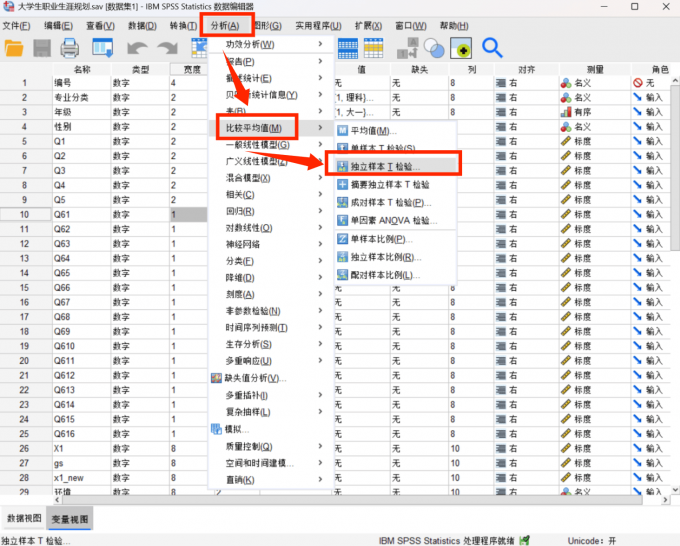This screenshot has width=680, height=546.
Task: Open the 分析(A) menu
Action: [x=225, y=26]
